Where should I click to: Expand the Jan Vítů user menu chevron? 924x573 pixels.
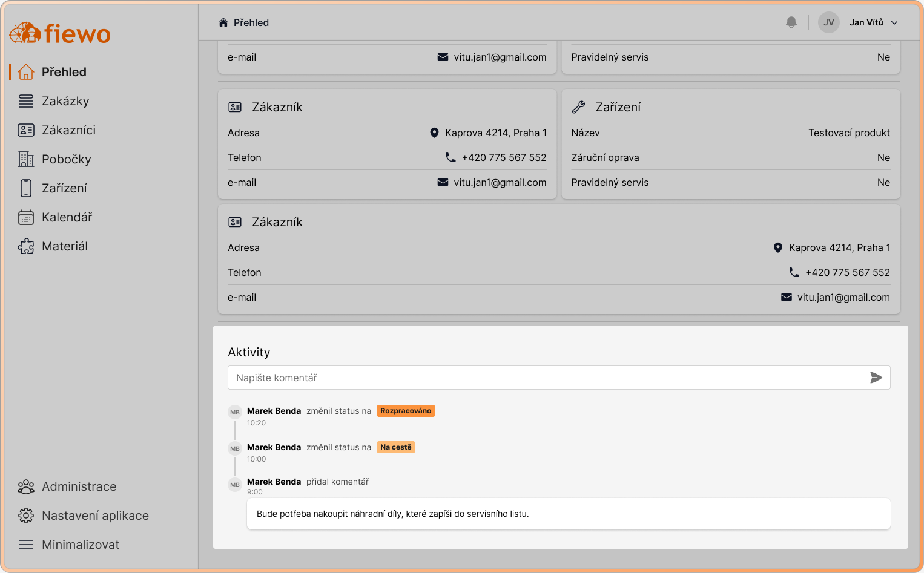(894, 23)
